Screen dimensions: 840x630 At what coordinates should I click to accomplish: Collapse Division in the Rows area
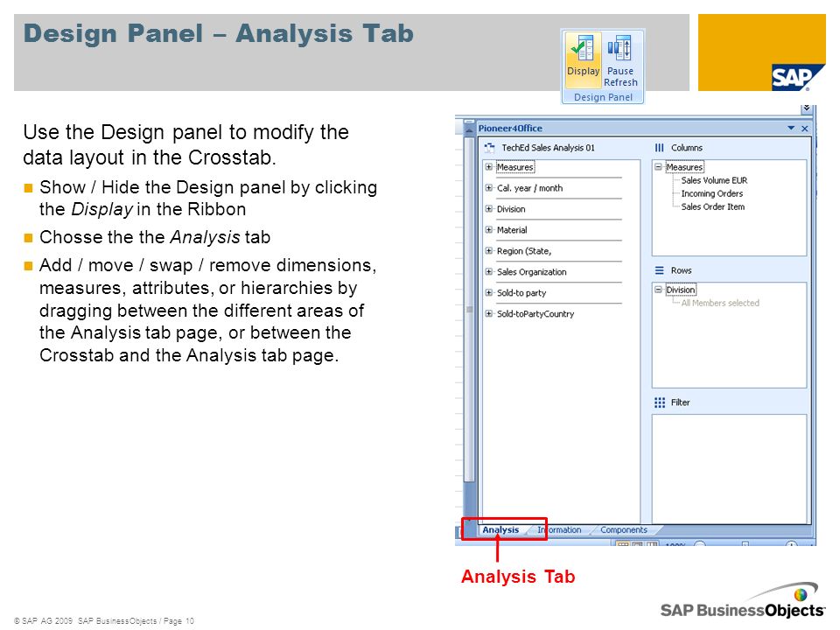pos(658,290)
